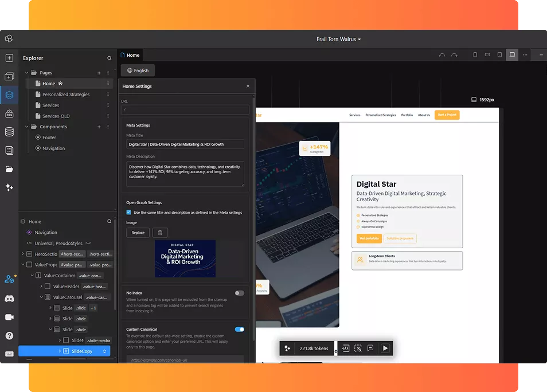Screen dimensions: 547x392
Task: Open the database (CMS) sidebar icon
Action: click(9, 132)
